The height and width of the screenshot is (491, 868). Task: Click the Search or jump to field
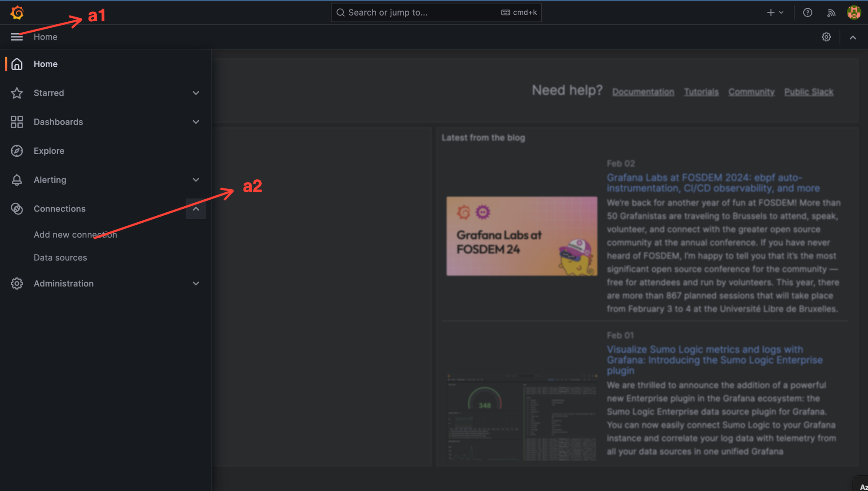[436, 13]
